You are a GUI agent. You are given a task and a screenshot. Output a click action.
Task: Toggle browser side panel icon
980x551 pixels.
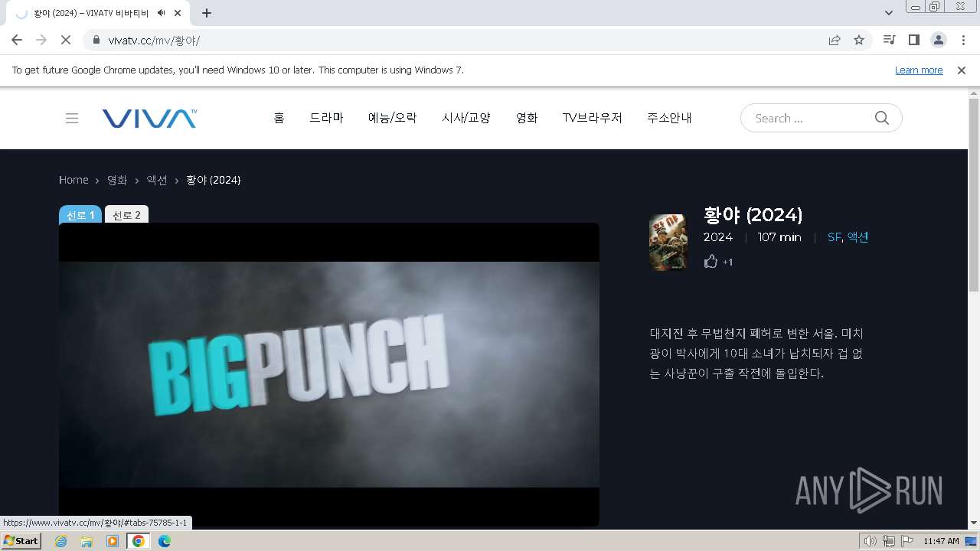pos(913,40)
